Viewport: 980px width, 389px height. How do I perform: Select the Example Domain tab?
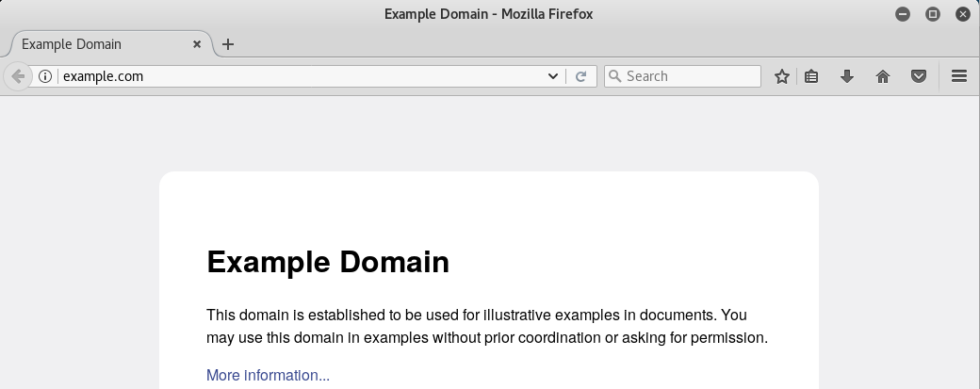94,44
